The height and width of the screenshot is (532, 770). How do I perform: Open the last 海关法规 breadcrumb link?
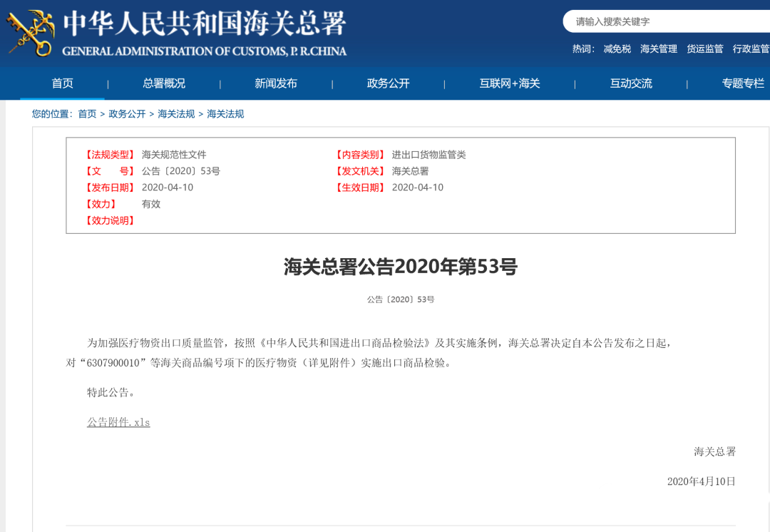(225, 114)
